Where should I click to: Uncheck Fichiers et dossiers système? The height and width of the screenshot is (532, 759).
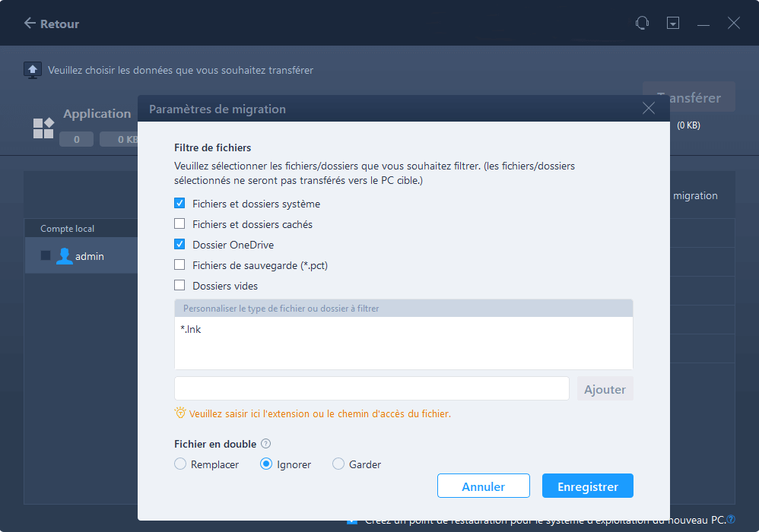[179, 203]
